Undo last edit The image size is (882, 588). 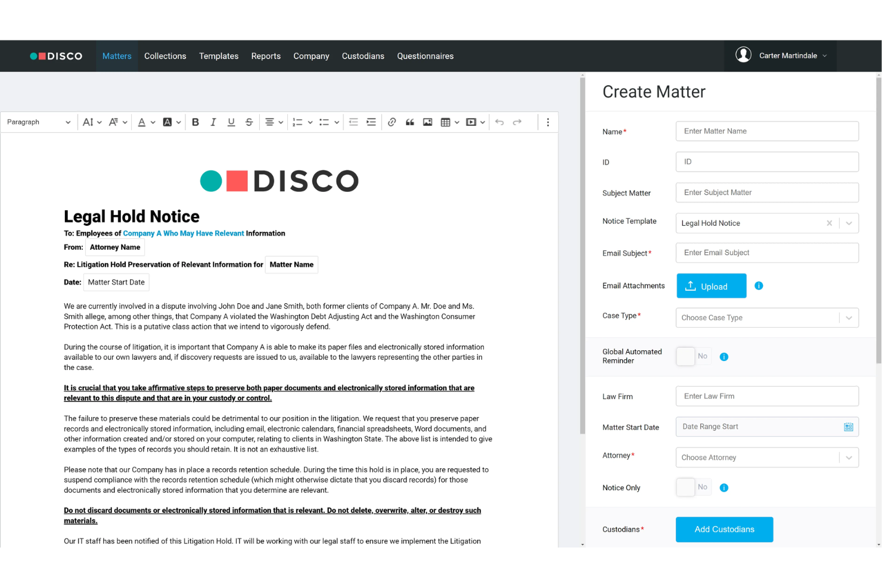click(499, 122)
